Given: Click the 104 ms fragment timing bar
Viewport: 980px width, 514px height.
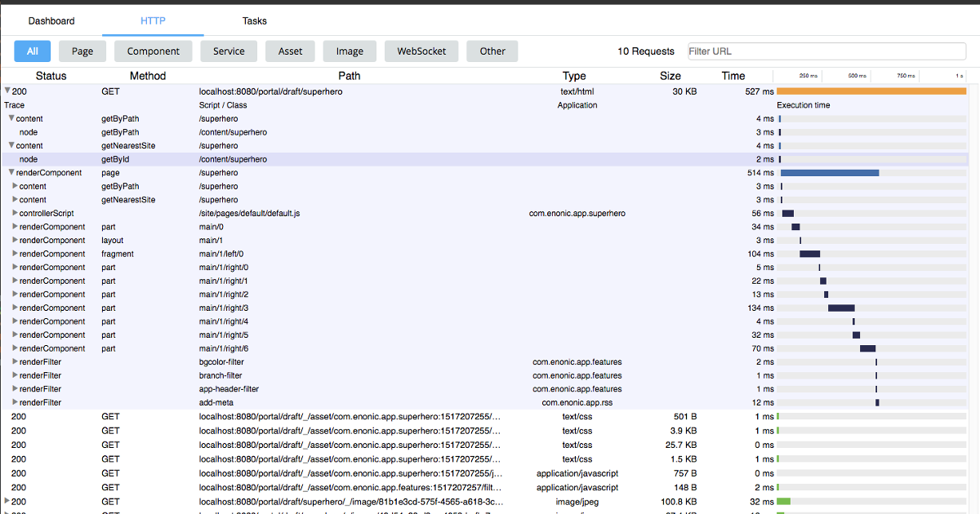Looking at the screenshot, I should pos(809,254).
